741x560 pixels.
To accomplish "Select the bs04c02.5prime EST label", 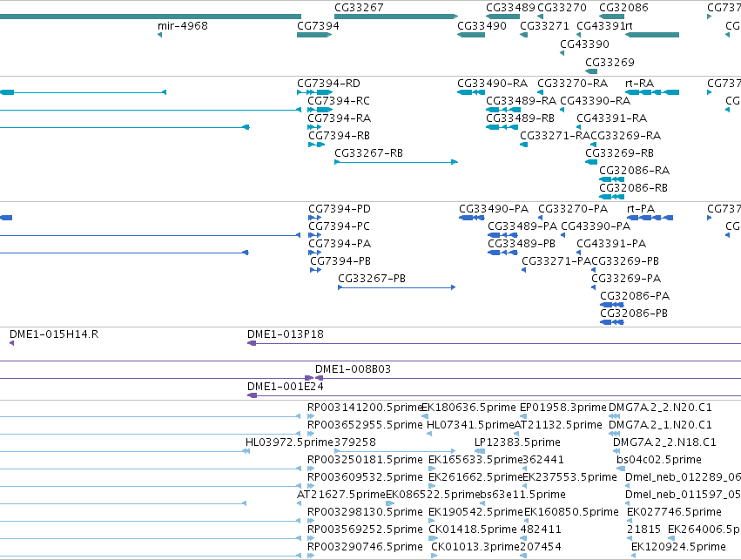I will point(659,461).
